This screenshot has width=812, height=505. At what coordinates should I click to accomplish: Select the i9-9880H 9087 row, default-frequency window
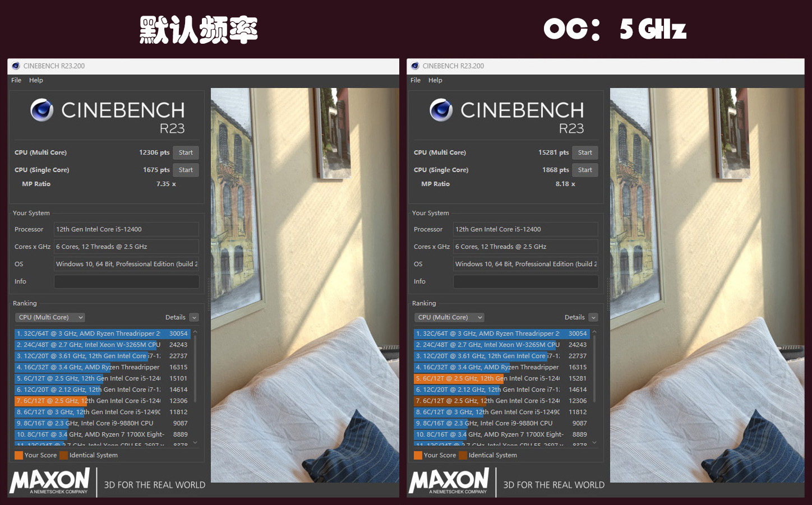pos(103,423)
